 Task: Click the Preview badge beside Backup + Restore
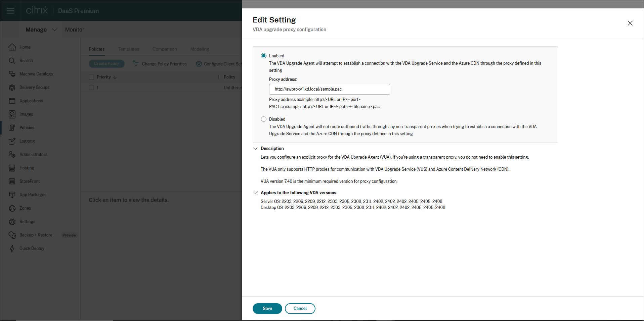point(69,235)
